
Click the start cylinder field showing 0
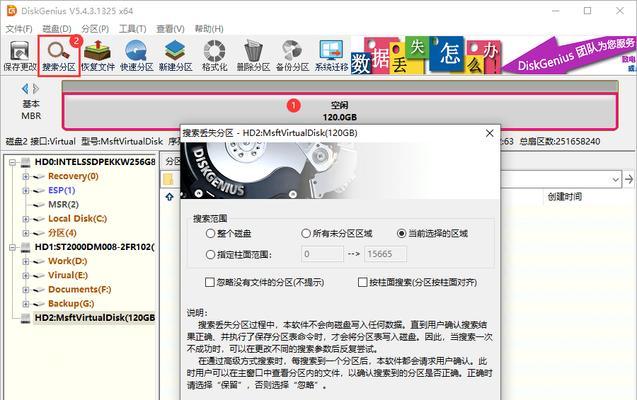322,254
